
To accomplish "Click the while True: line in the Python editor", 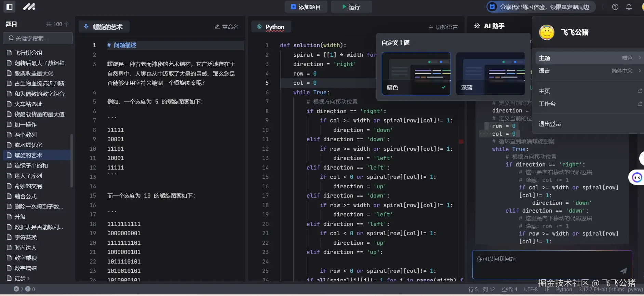I will (311, 92).
